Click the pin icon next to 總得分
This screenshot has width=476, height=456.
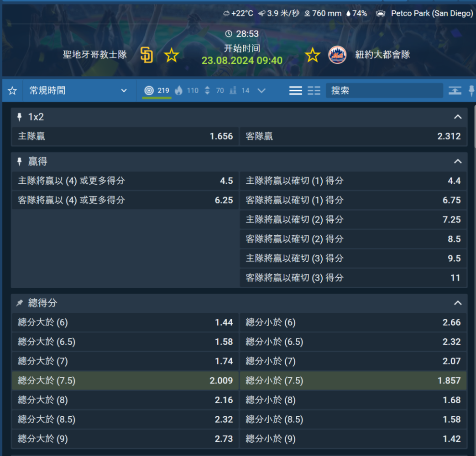pos(20,303)
